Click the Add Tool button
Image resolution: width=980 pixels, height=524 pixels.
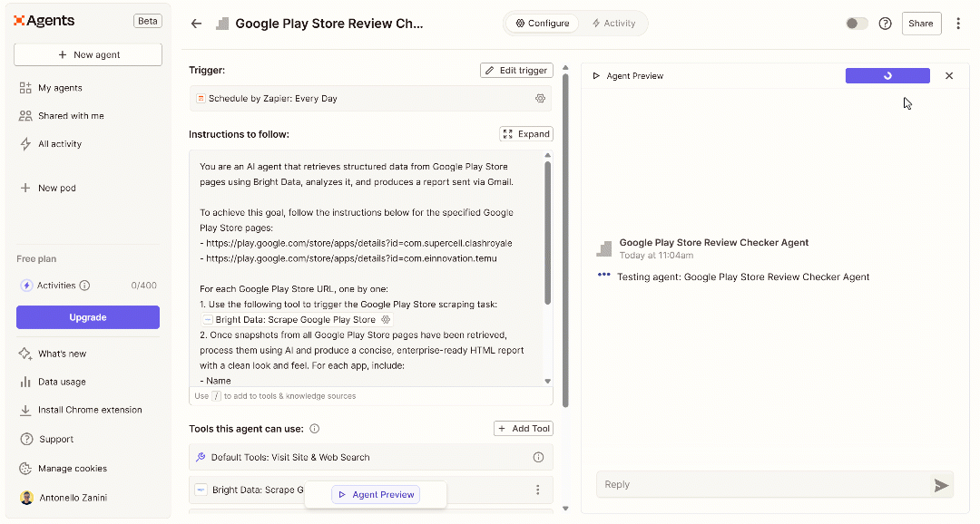pos(524,429)
